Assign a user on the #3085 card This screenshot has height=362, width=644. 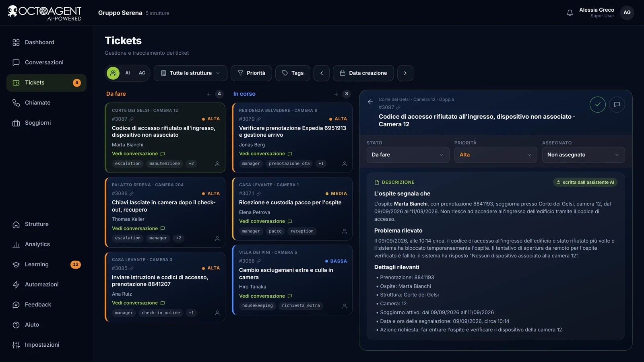[x=217, y=313]
